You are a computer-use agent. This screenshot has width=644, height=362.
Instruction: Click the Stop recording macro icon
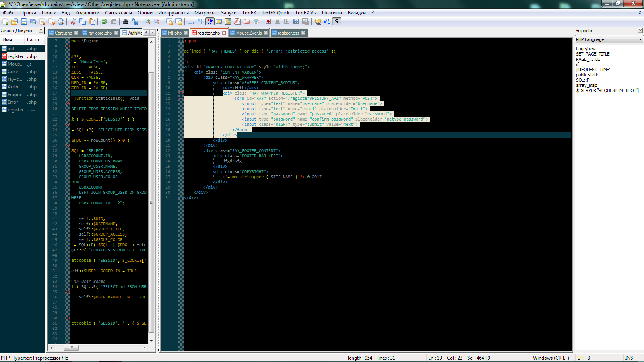(278, 21)
